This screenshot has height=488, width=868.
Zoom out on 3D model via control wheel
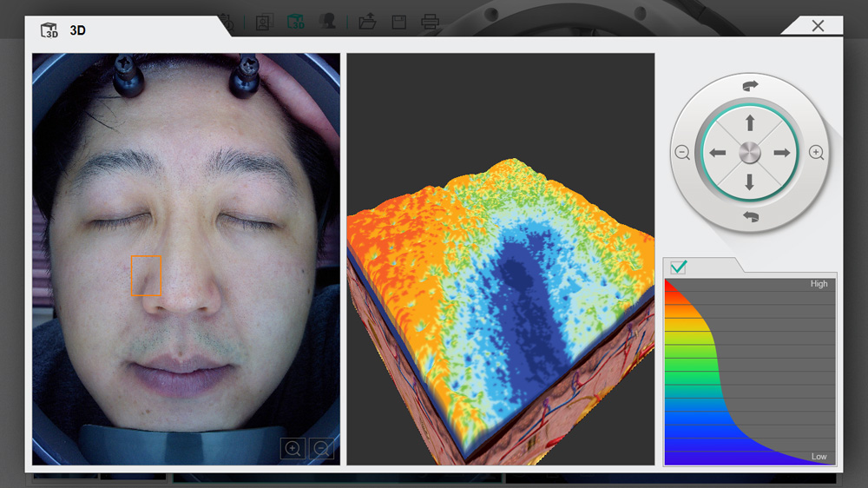click(x=682, y=153)
